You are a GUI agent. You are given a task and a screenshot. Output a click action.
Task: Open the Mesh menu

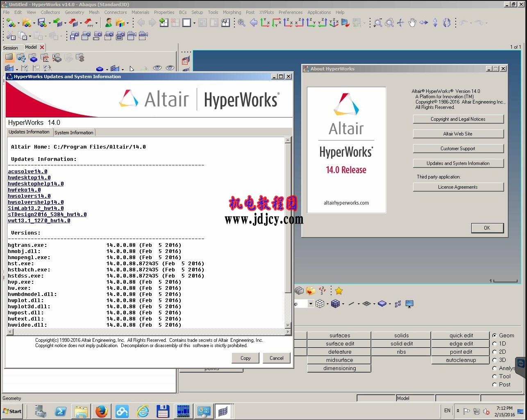tap(94, 12)
